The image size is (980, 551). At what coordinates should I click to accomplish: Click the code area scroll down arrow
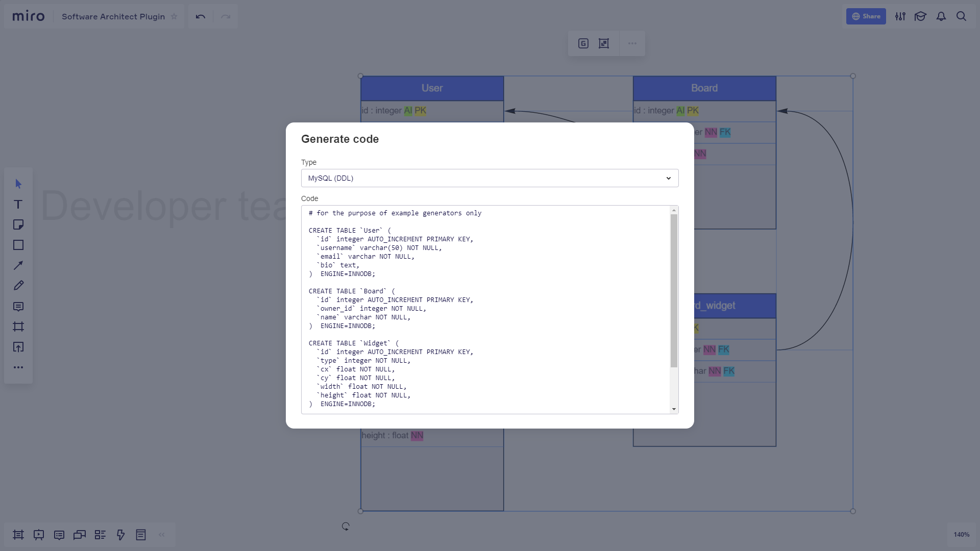pos(674,409)
